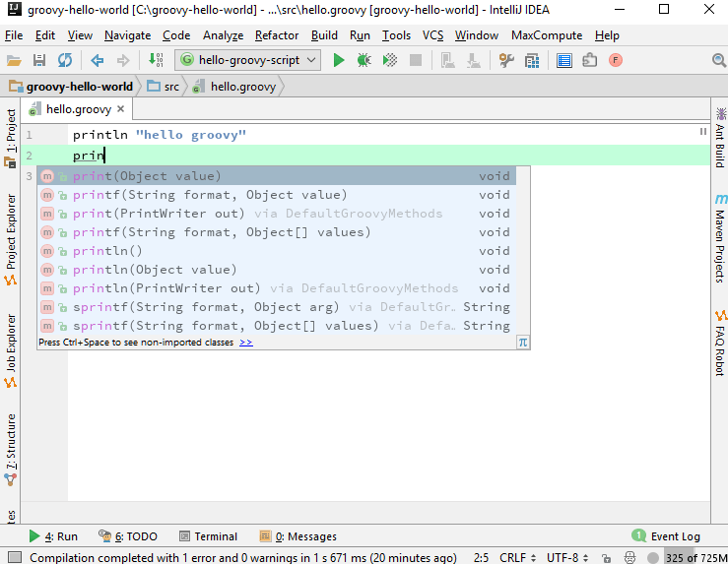The width and height of the screenshot is (728, 564).
Task: Open the MaxCompute menu
Action: coord(547,35)
